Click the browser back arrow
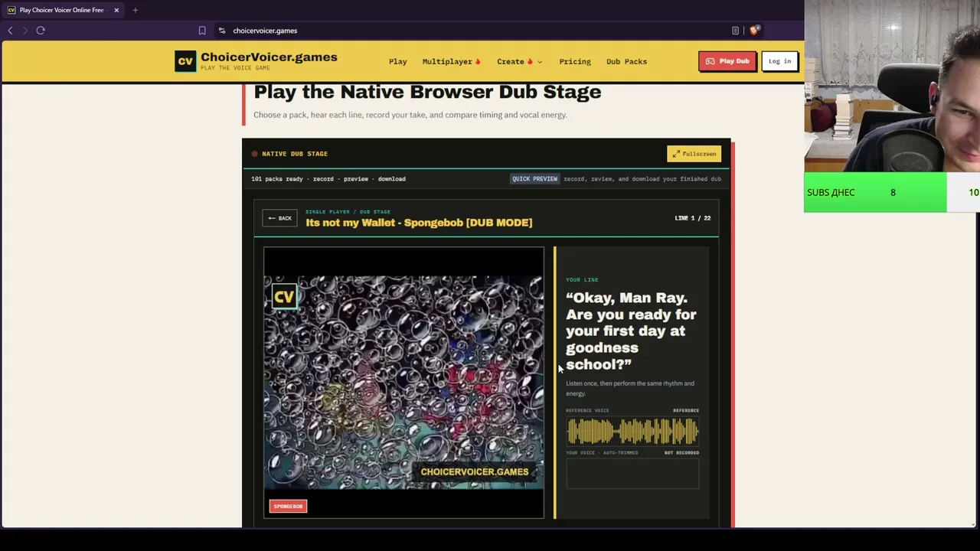This screenshot has height=551, width=980. [x=10, y=31]
